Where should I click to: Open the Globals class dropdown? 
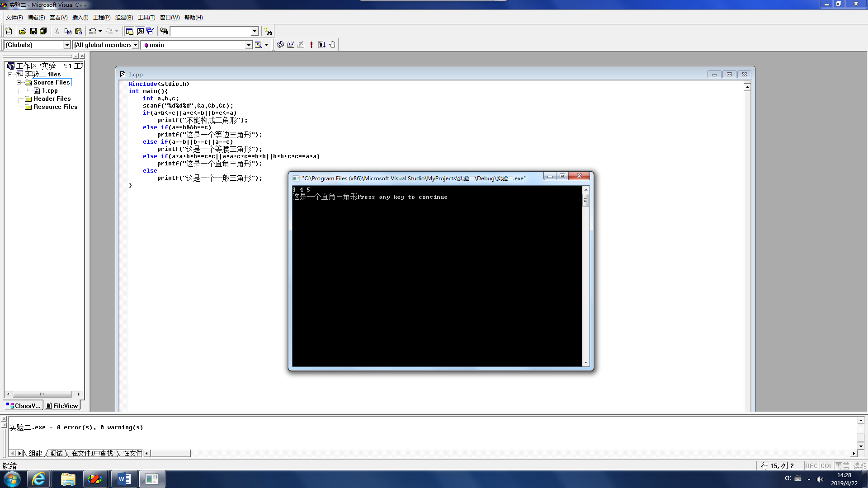[x=67, y=45]
